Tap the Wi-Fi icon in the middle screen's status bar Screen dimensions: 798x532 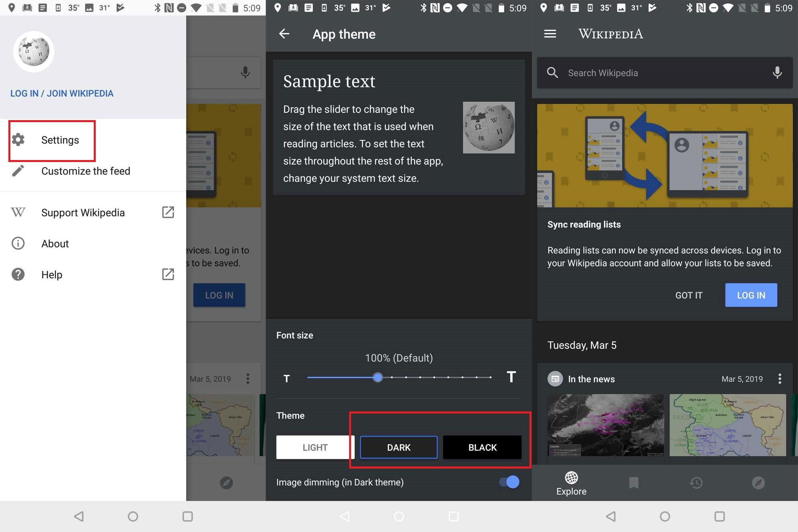pos(462,8)
